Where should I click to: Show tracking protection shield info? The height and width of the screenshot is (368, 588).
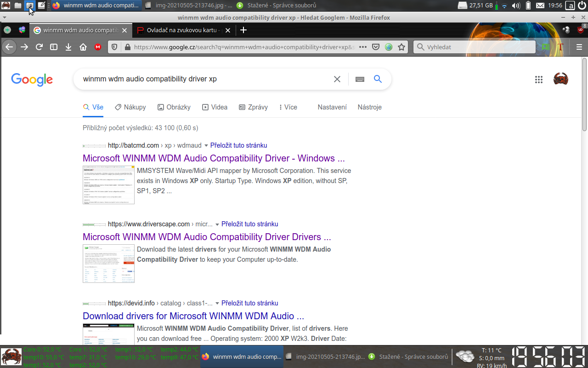114,47
